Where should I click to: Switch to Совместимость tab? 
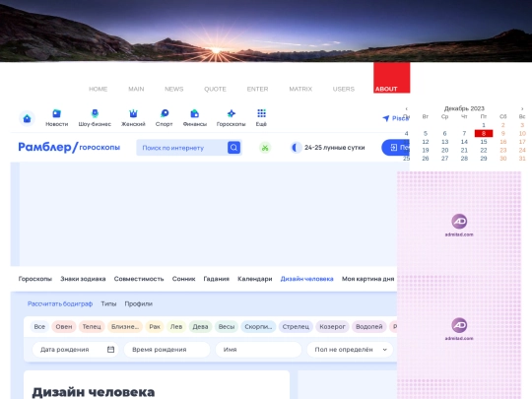139,279
